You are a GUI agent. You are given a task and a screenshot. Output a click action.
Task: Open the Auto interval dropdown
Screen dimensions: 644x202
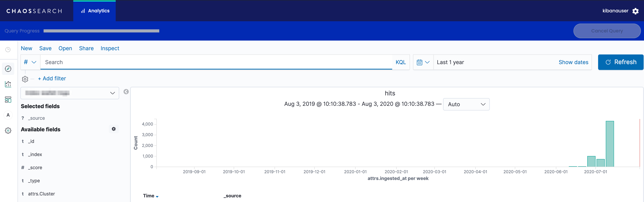tap(466, 104)
